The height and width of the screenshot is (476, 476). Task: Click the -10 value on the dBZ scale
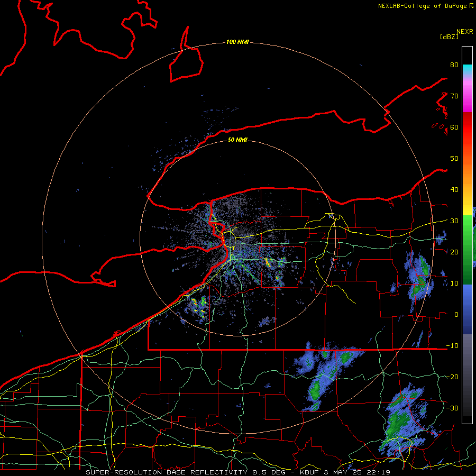(452, 346)
